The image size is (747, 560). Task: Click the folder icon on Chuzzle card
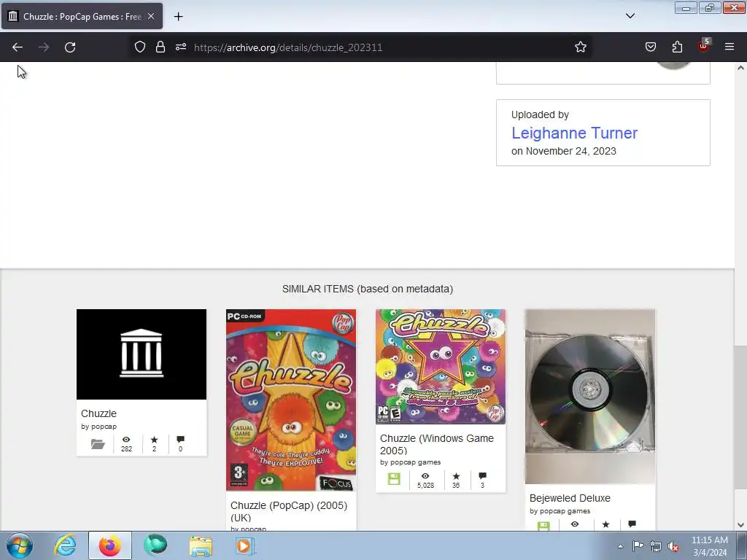coord(98,444)
